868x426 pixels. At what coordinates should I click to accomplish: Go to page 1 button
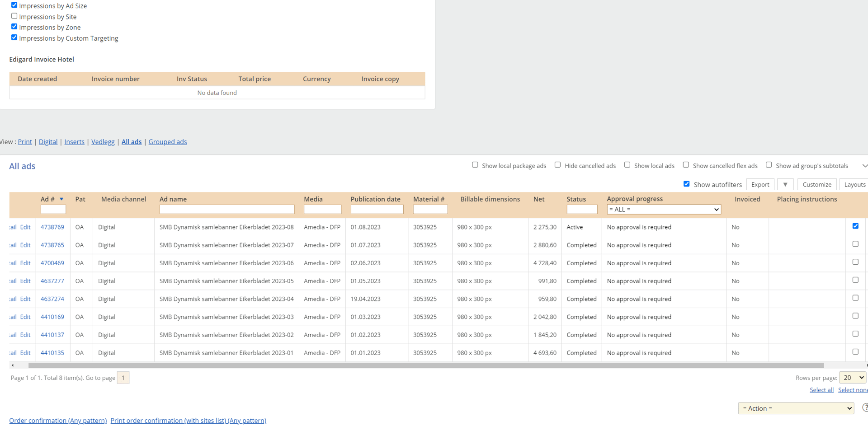pos(123,378)
